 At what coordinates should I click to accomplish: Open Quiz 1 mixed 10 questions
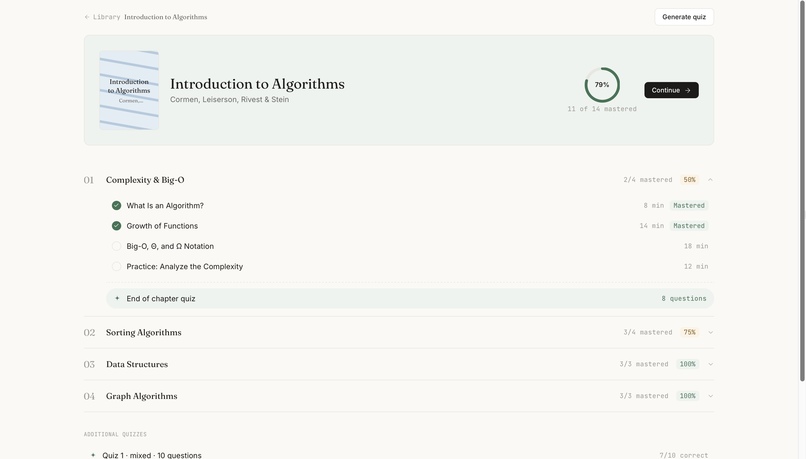click(x=152, y=455)
